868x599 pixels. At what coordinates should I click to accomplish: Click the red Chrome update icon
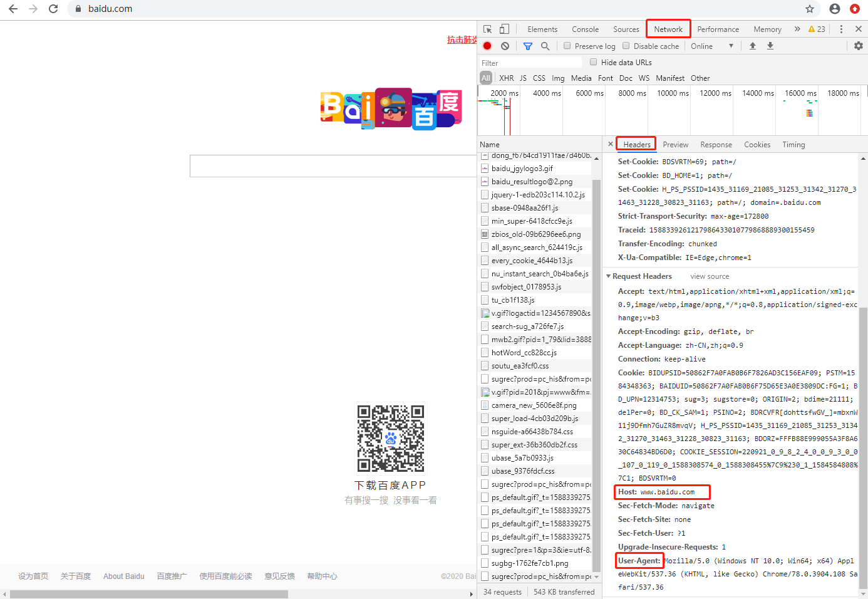click(x=855, y=9)
